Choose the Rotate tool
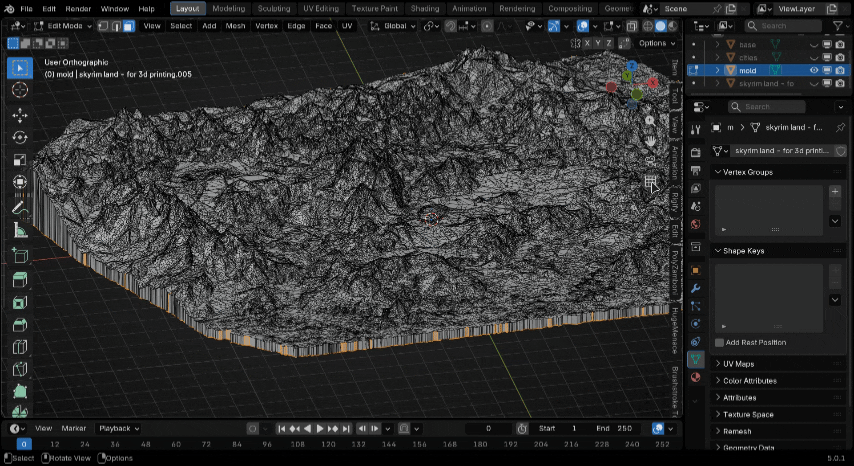This screenshot has height=466, width=854. pyautogui.click(x=20, y=138)
